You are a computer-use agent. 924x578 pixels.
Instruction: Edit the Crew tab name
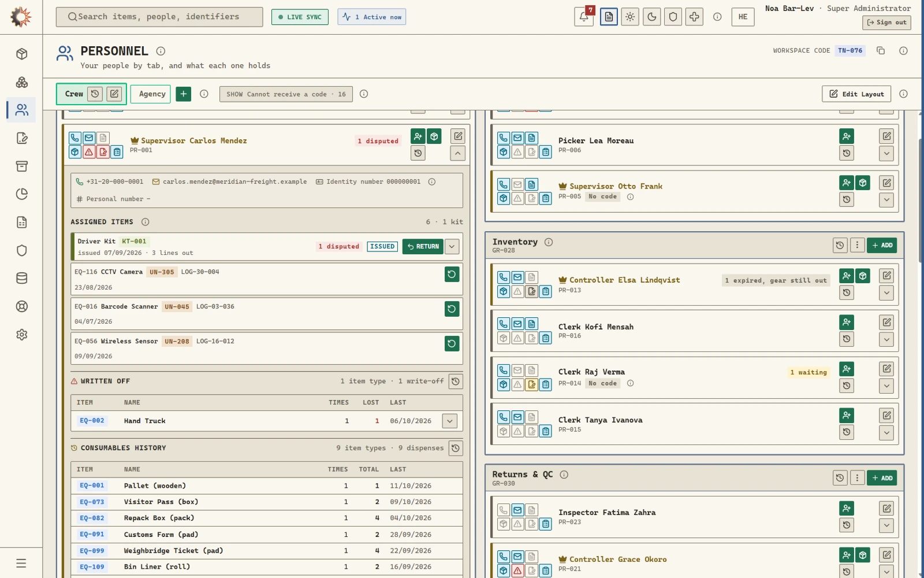(x=114, y=94)
